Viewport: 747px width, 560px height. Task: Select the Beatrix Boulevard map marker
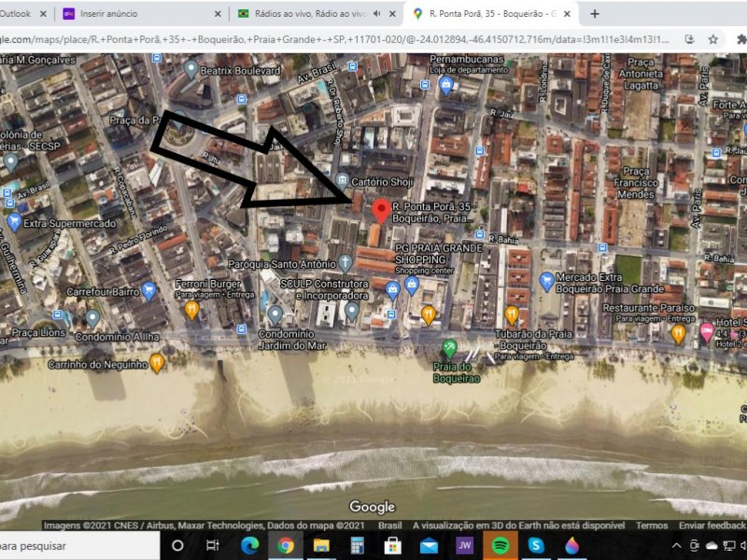point(191,69)
